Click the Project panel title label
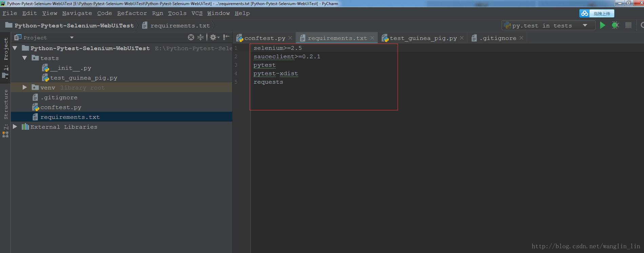 (x=35, y=38)
